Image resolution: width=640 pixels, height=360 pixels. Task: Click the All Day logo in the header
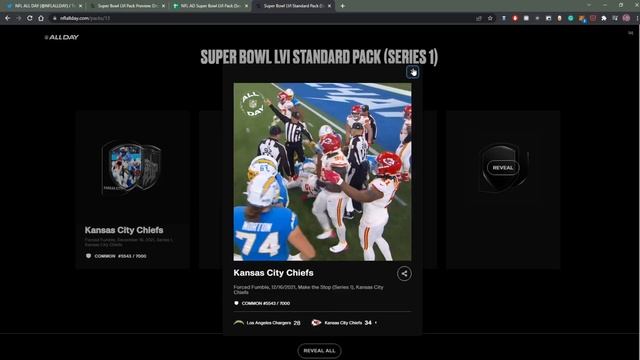[62, 37]
